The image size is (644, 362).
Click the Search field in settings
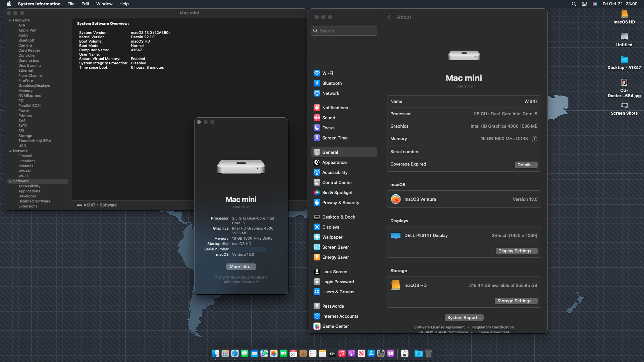(x=344, y=31)
